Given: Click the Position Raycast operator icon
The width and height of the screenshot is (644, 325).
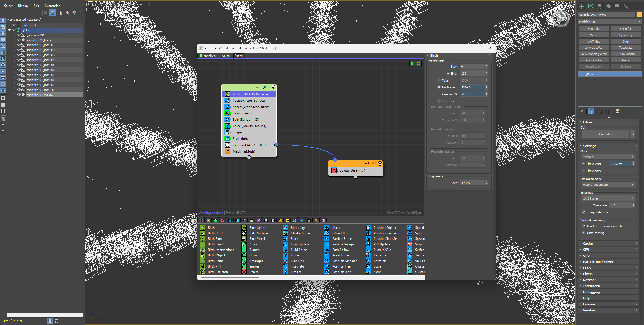Looking at the screenshot, I should tap(368, 233).
